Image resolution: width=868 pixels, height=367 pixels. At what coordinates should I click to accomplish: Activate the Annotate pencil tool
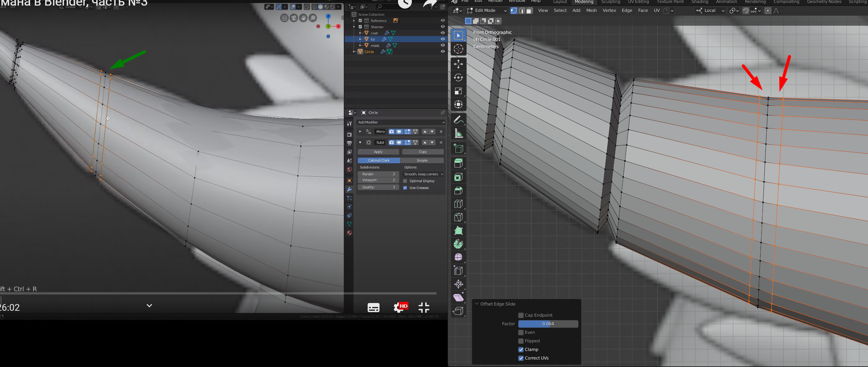point(458,120)
